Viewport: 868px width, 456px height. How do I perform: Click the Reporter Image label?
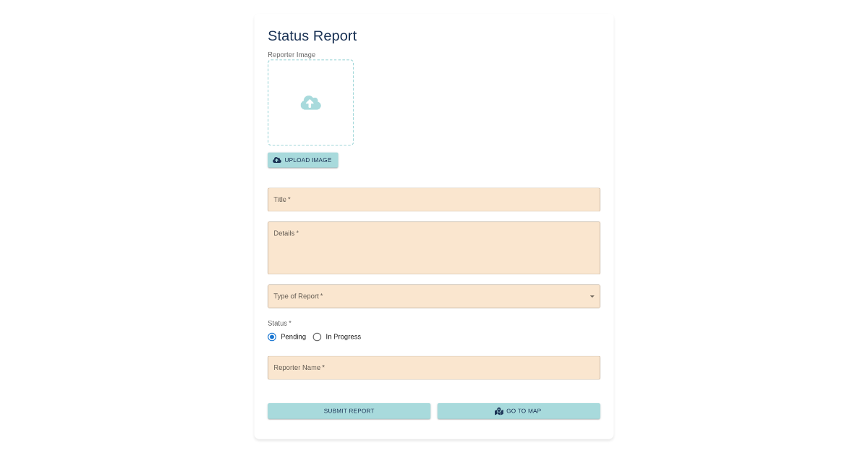coord(292,55)
